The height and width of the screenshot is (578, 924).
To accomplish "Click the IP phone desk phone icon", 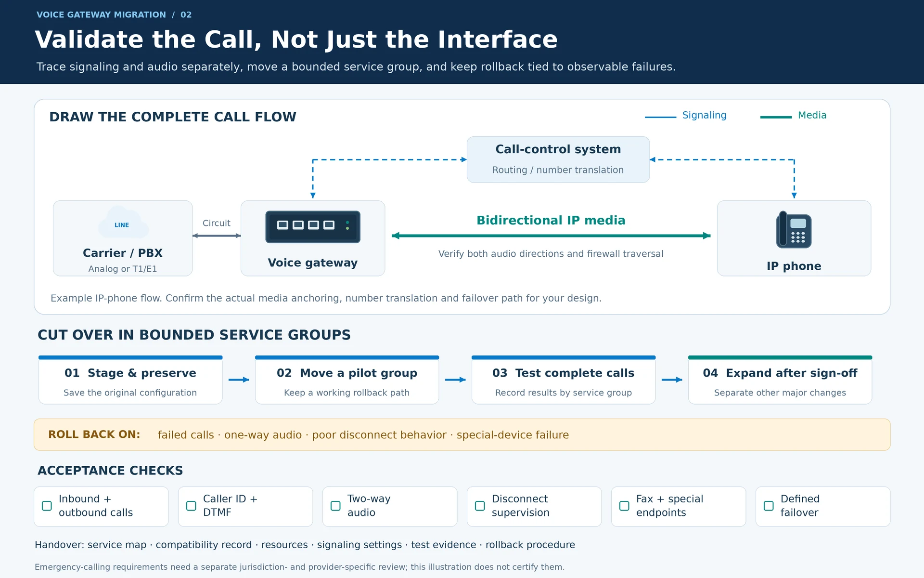I will click(794, 230).
